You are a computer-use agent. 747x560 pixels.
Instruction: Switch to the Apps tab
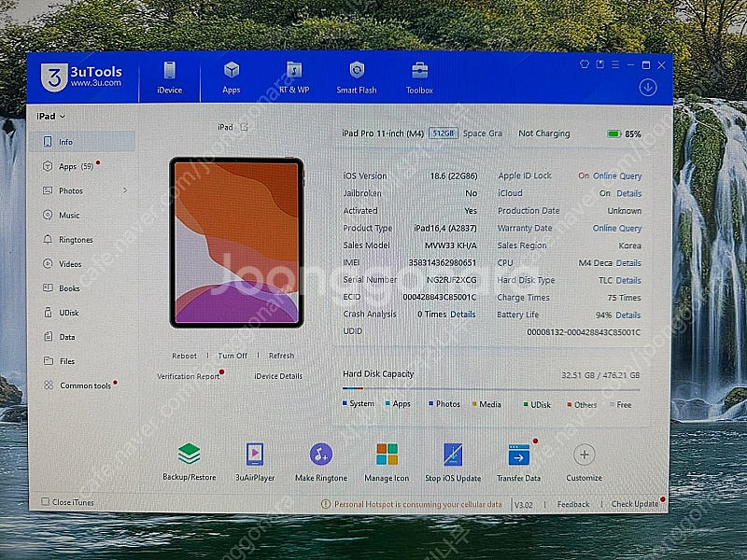231,77
